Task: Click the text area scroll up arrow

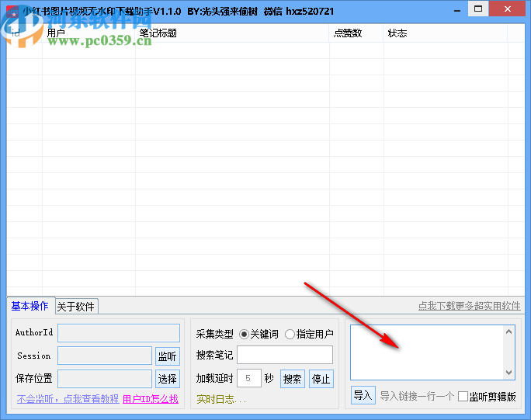Action: point(508,331)
